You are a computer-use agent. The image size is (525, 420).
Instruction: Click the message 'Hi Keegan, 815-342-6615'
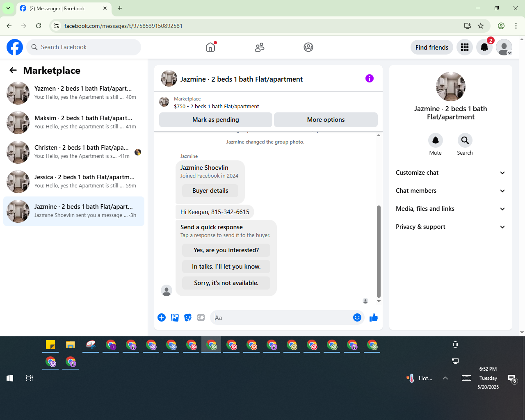[x=215, y=212]
